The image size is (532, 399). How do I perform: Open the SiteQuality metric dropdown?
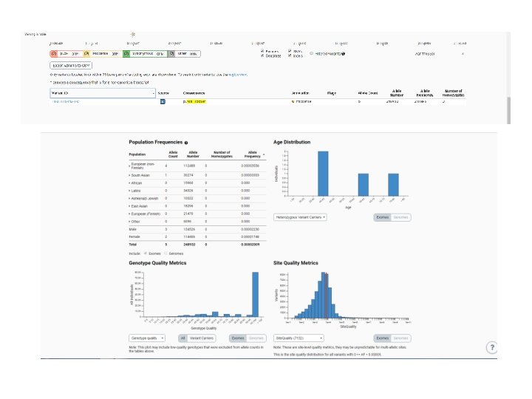(x=299, y=338)
